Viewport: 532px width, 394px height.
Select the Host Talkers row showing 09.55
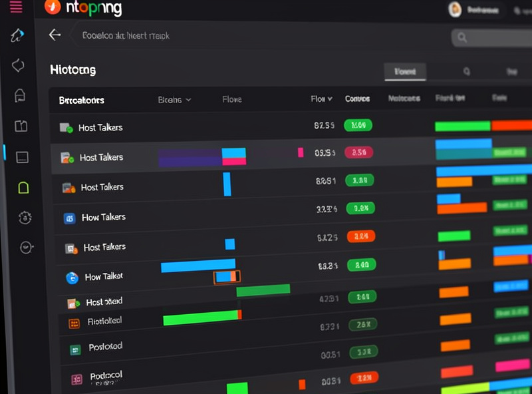tap(291, 158)
